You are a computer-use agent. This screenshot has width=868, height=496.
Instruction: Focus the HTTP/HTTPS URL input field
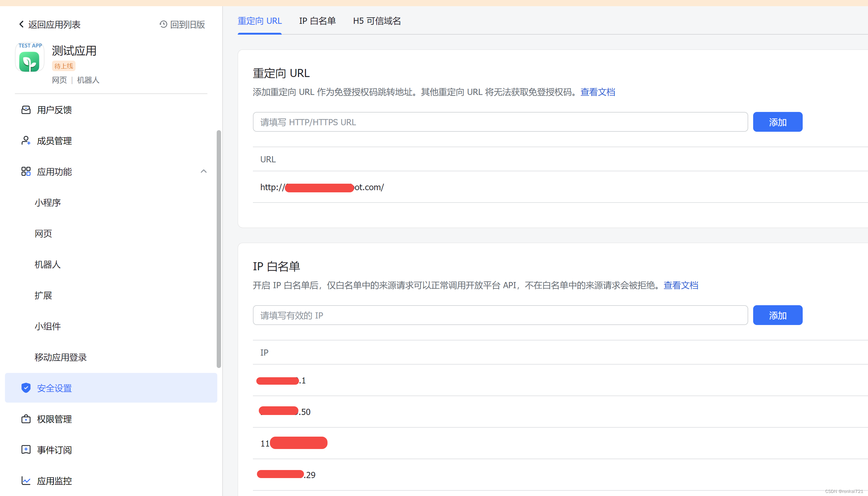coord(500,122)
